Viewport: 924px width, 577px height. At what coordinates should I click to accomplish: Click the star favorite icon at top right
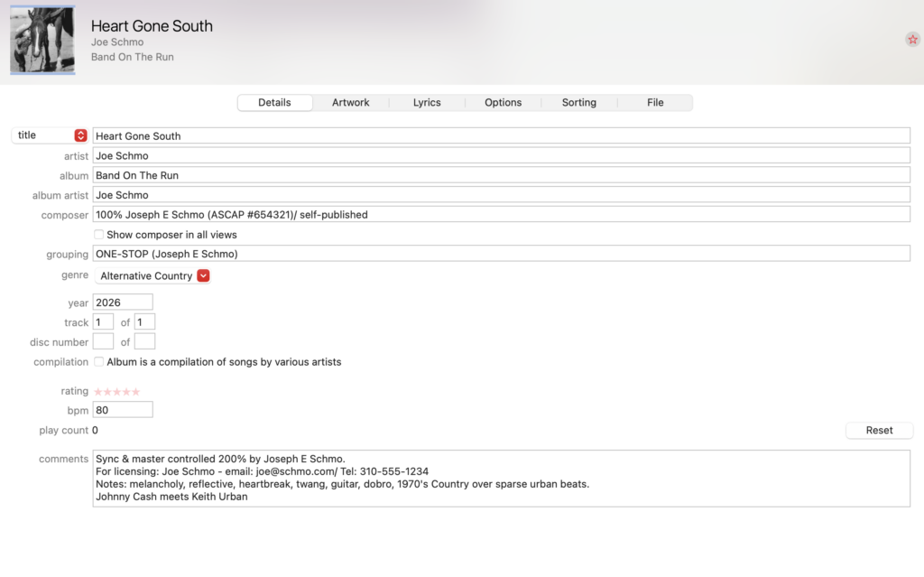pos(912,40)
